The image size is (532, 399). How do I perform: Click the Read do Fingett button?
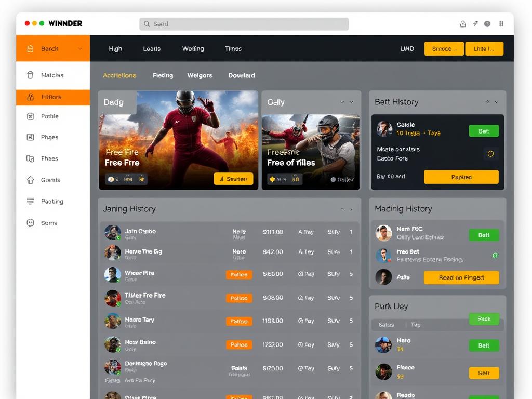point(461,277)
